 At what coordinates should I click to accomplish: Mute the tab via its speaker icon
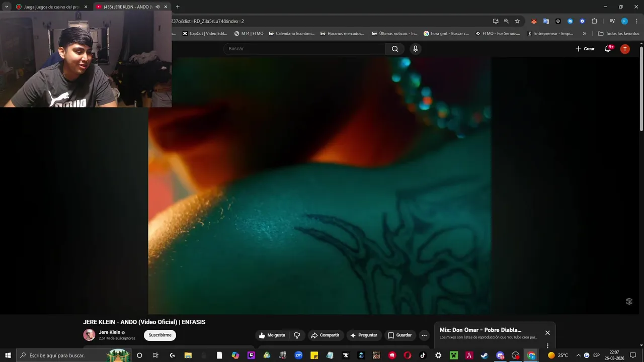point(157,7)
